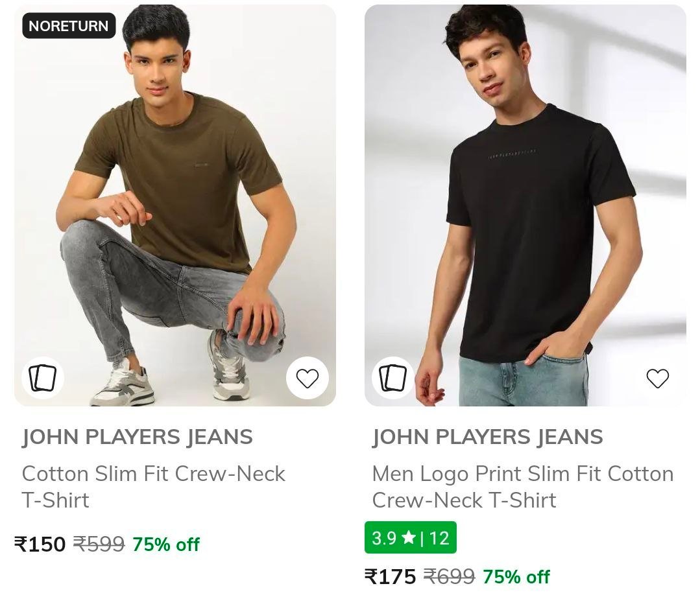Click the NORETURN badge
700x597 pixels.
pyautogui.click(x=68, y=27)
